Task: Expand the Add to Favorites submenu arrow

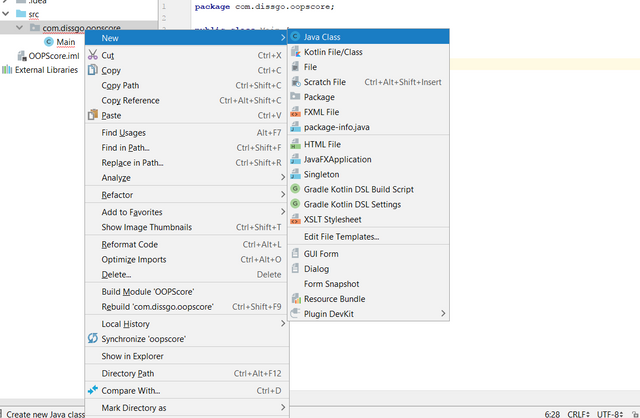Action: (x=282, y=211)
